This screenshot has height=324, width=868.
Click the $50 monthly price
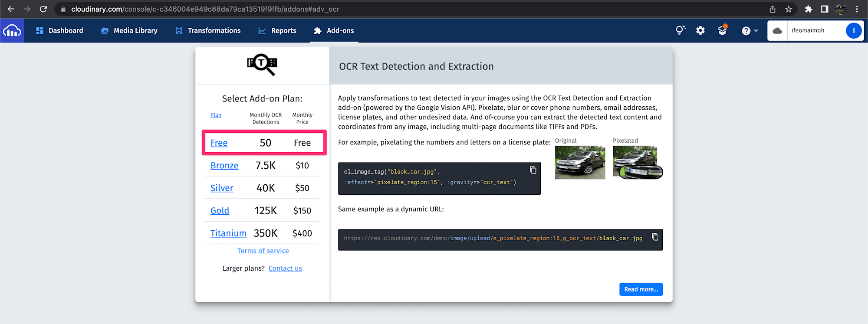tap(302, 188)
